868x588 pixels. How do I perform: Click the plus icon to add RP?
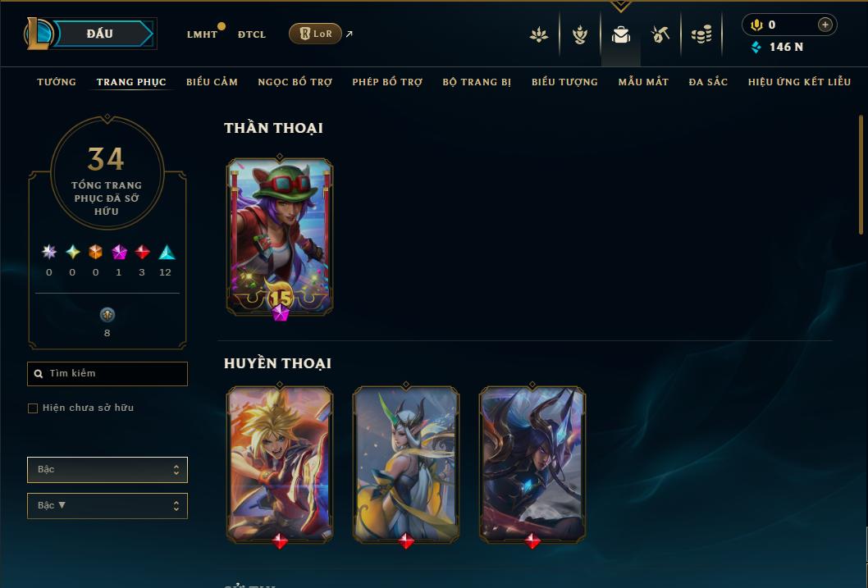(825, 25)
